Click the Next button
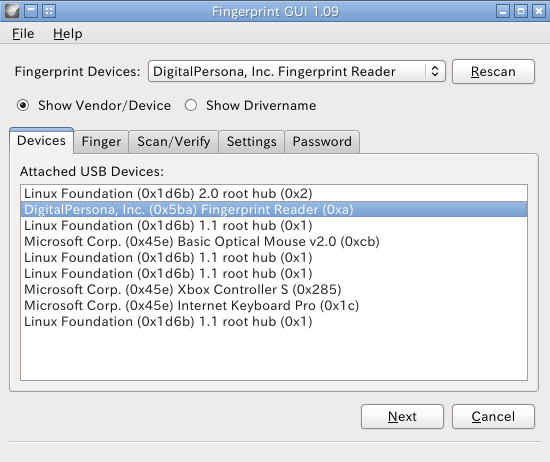This screenshot has width=550, height=462. click(402, 416)
